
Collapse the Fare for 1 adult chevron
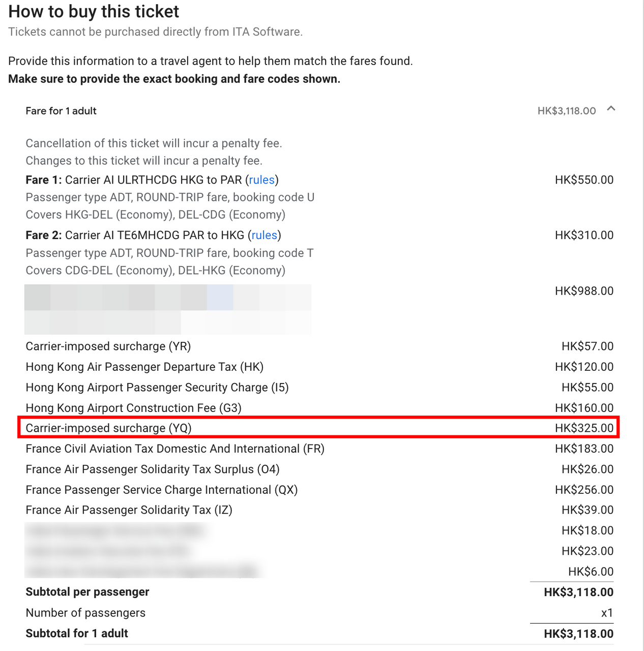(611, 109)
